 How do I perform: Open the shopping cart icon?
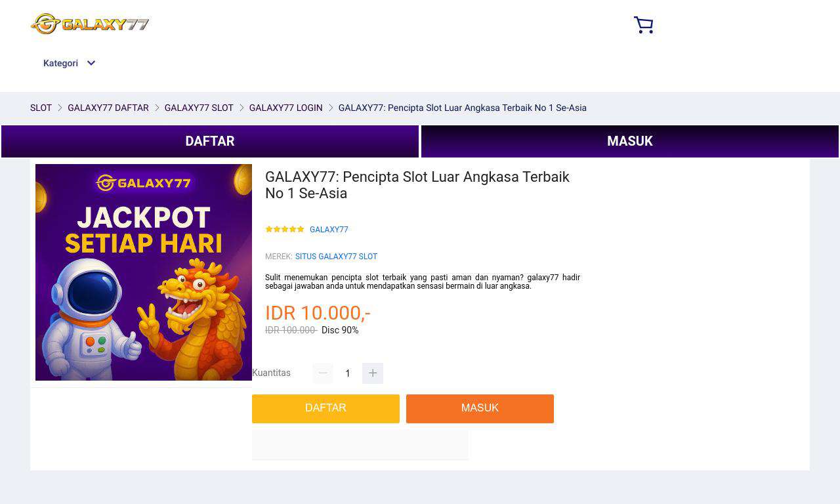coord(643,25)
